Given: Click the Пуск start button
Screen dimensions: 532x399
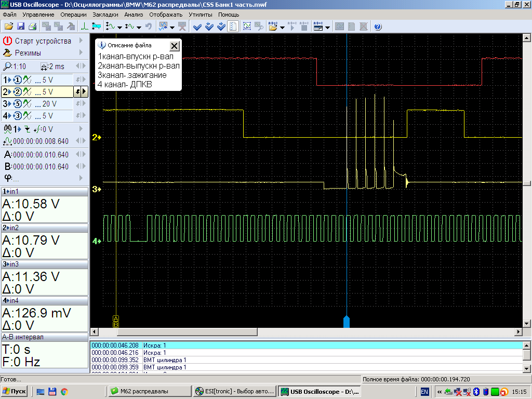Looking at the screenshot, I should click(14, 392).
